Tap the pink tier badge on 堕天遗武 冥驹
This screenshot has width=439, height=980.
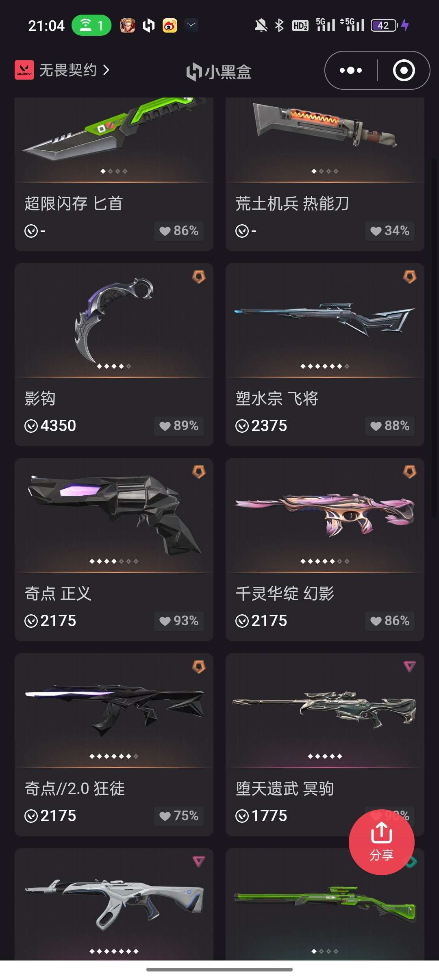[410, 666]
